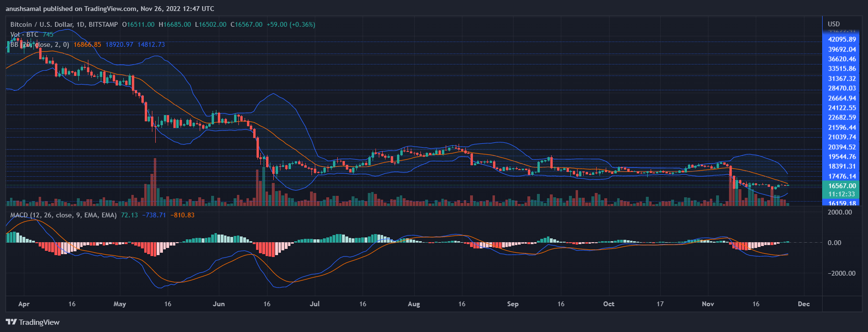
Task: Click the 16159.18 price label on axis
Action: [842, 203]
